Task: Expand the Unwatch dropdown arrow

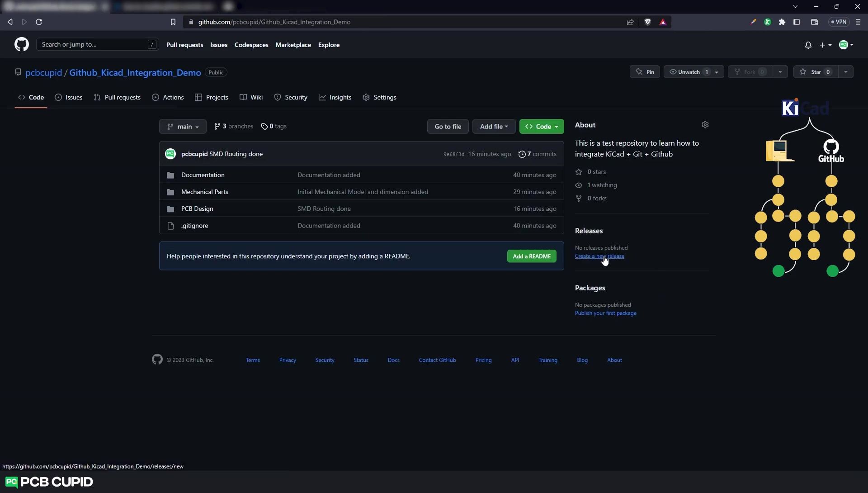Action: 717,72
